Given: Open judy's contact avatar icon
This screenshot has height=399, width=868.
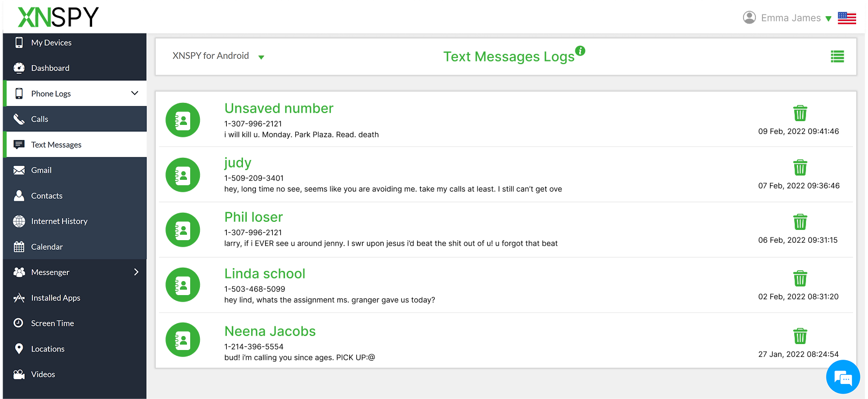Looking at the screenshot, I should coord(183,175).
